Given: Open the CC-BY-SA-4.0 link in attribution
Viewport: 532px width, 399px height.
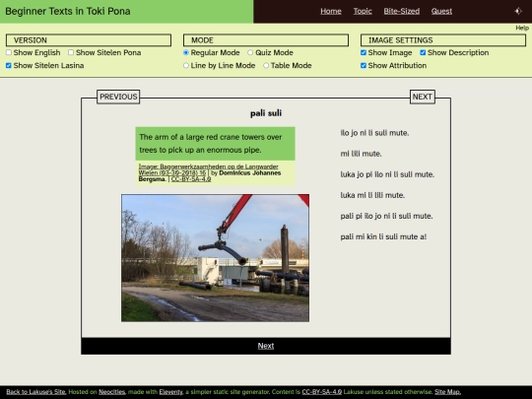Looking at the screenshot, I should coord(191,179).
